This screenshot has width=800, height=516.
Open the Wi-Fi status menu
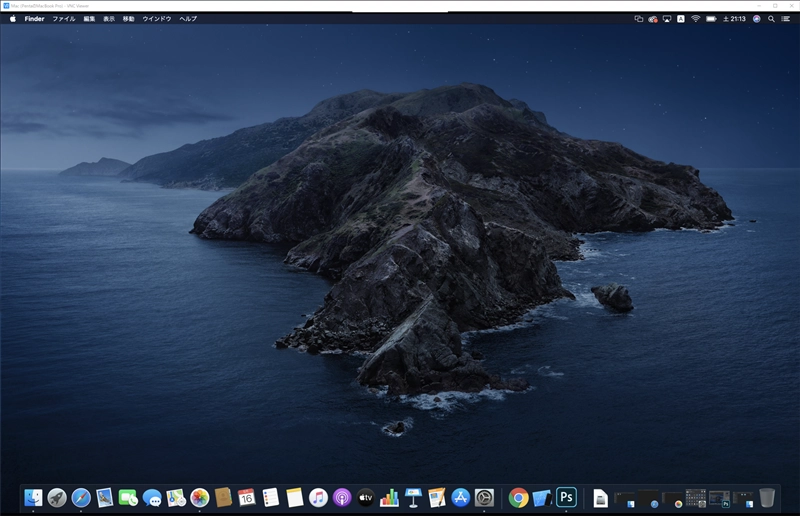[695, 18]
